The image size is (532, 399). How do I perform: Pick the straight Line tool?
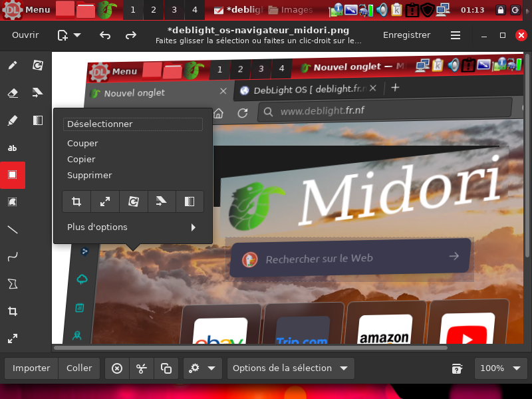pos(13,230)
